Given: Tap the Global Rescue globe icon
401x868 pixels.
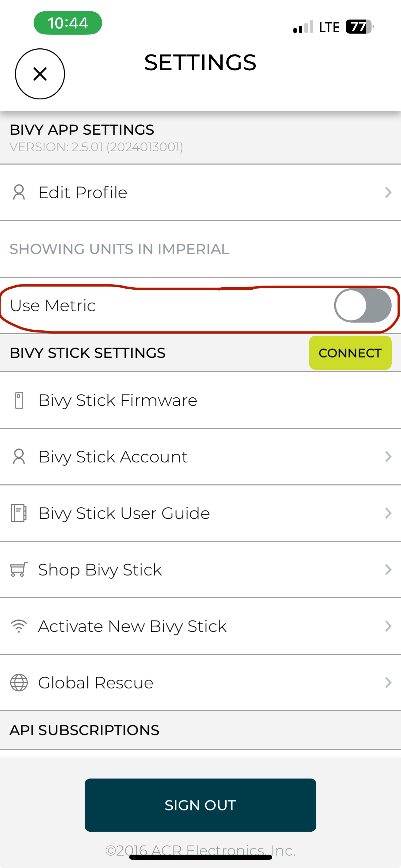Looking at the screenshot, I should click(19, 683).
